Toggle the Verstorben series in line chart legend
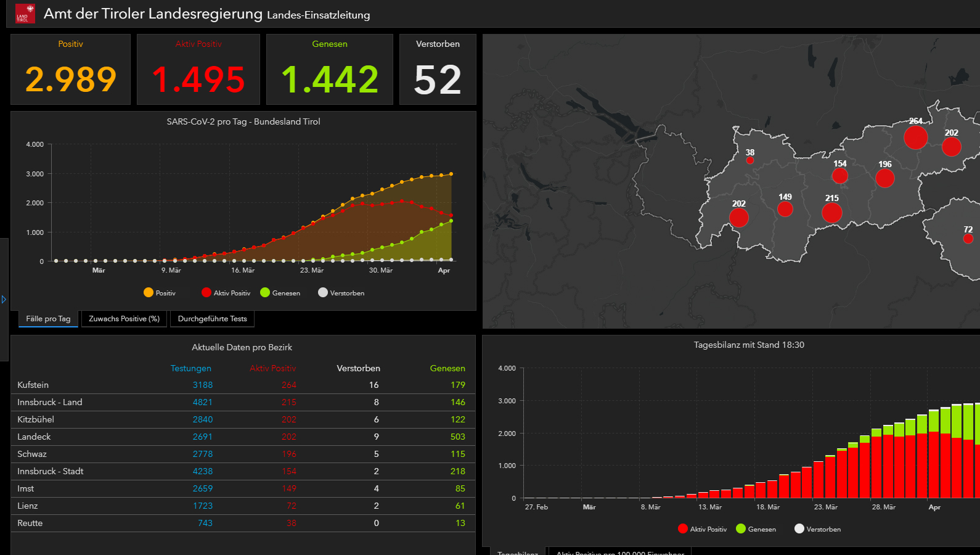Screen dimensions: 980x555 click(341, 293)
